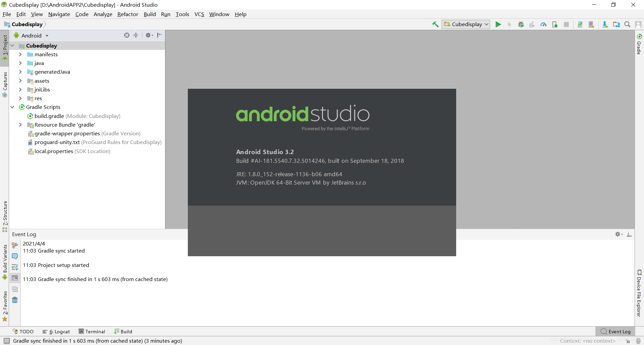Click the Collapse All icon in Project panel
The image size is (644, 345).
coord(136,35)
